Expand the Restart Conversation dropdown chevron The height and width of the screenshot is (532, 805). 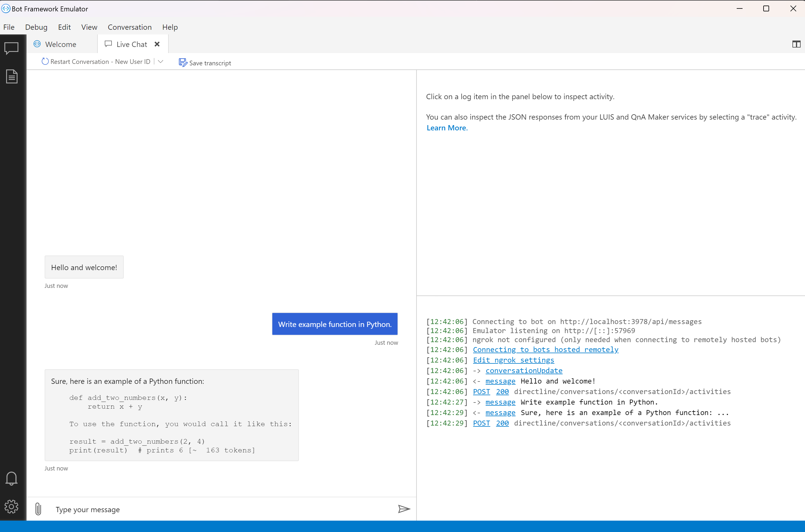161,62
